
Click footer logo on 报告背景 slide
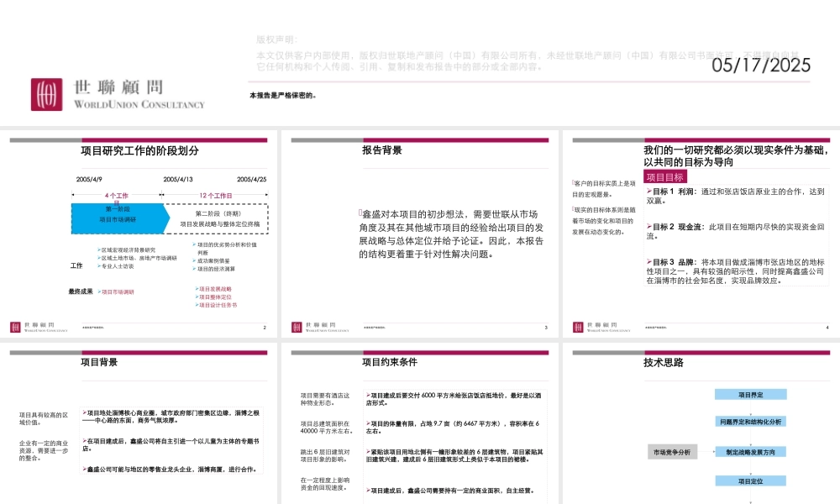[297, 327]
